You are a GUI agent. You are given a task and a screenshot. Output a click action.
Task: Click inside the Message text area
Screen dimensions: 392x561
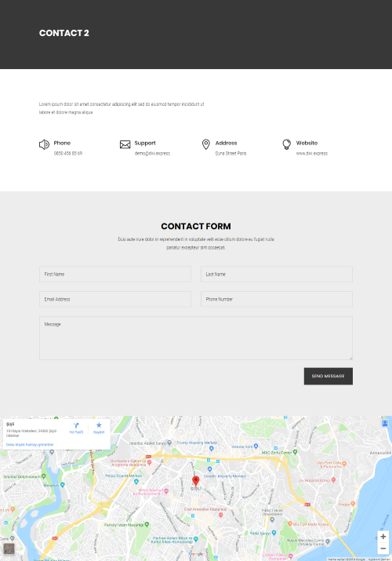[x=196, y=338]
